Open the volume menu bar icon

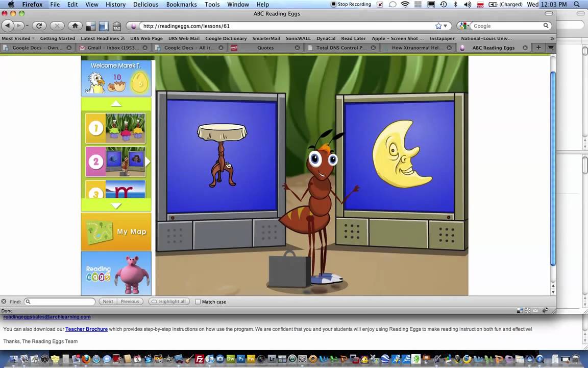click(467, 5)
